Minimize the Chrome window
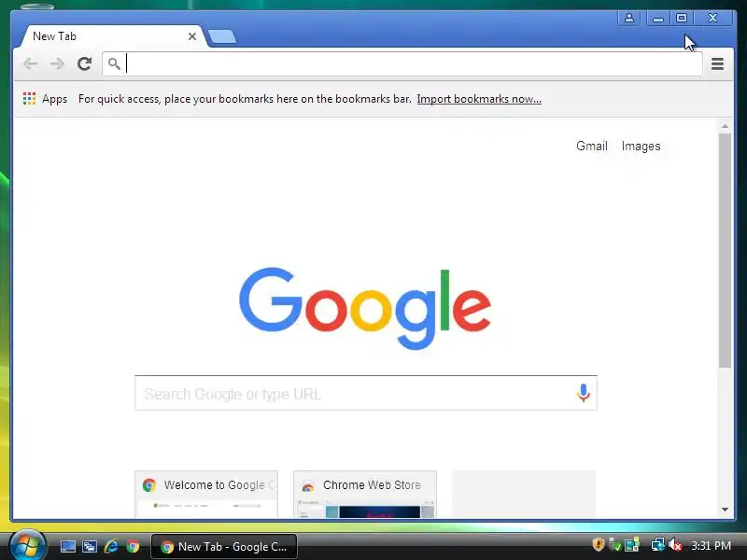 [658, 18]
